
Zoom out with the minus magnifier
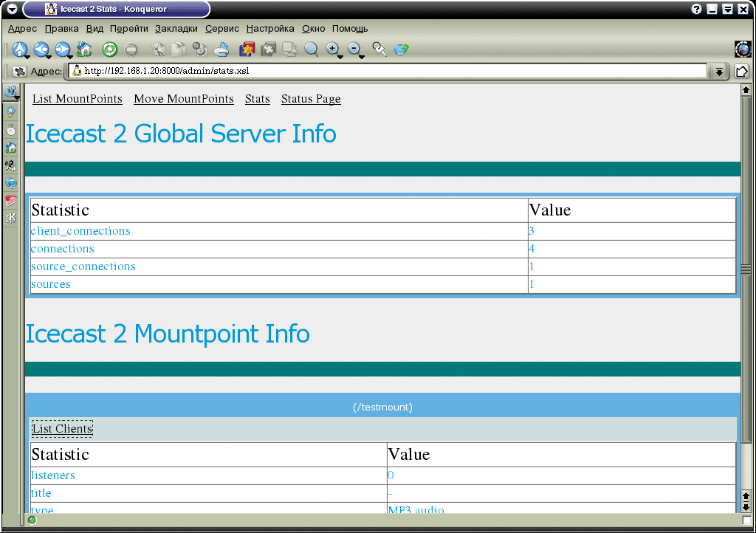coord(355,49)
